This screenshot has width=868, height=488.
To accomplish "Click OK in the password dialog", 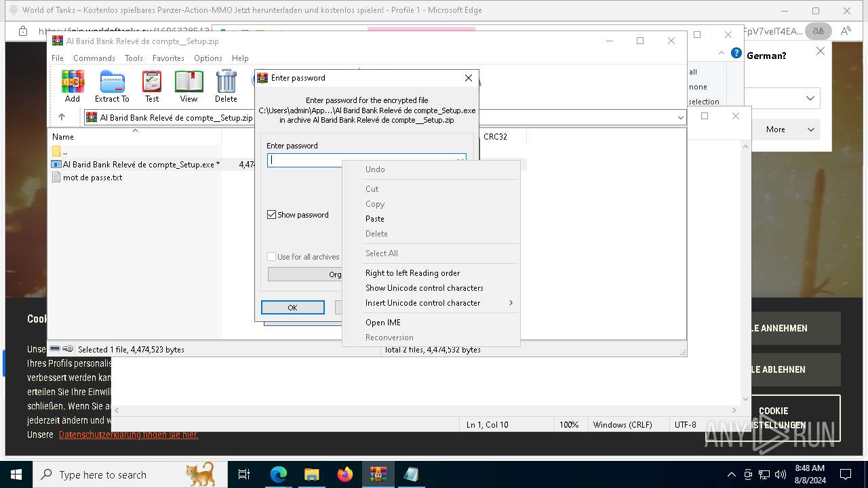I will pos(292,308).
